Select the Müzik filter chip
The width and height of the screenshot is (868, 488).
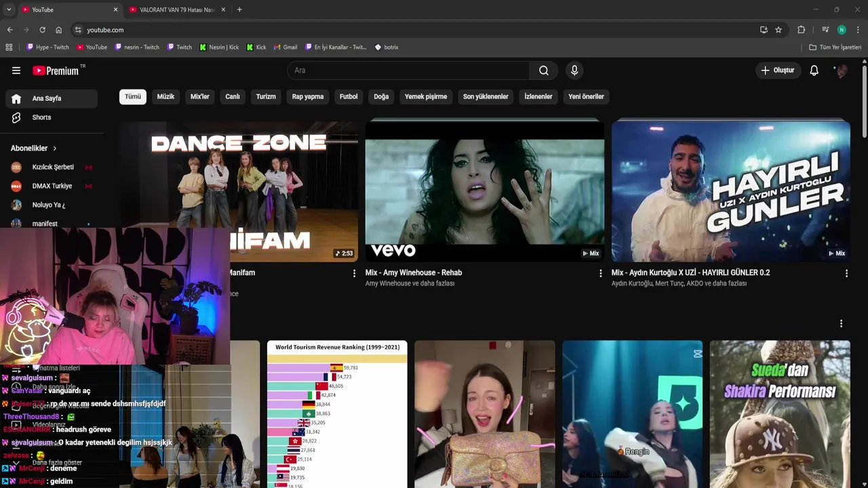[x=165, y=96]
